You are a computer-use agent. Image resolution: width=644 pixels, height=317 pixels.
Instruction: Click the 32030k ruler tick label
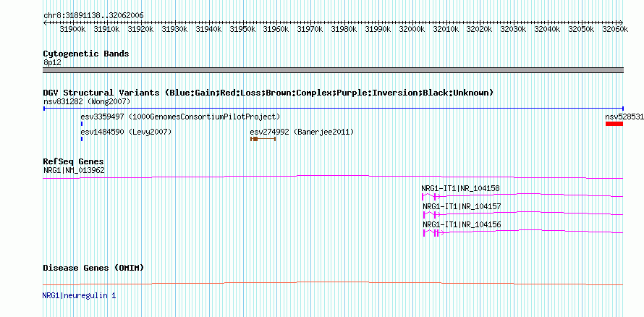[x=514, y=29]
